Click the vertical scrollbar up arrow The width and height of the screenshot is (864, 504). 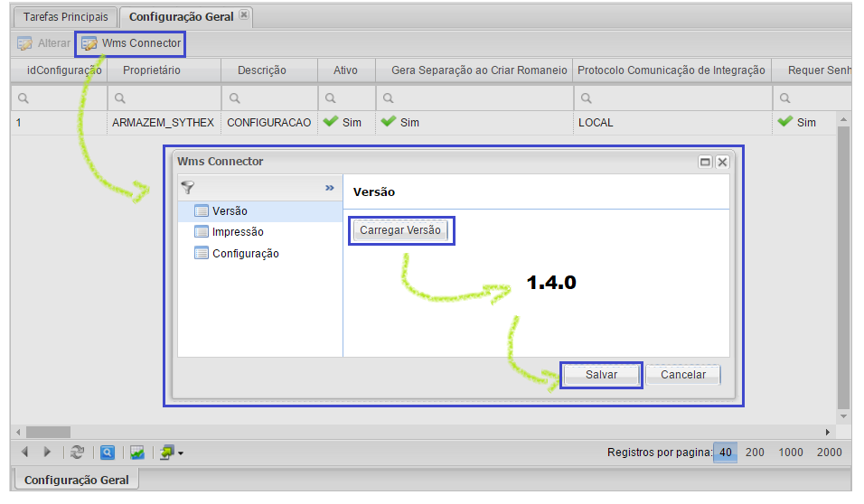843,119
